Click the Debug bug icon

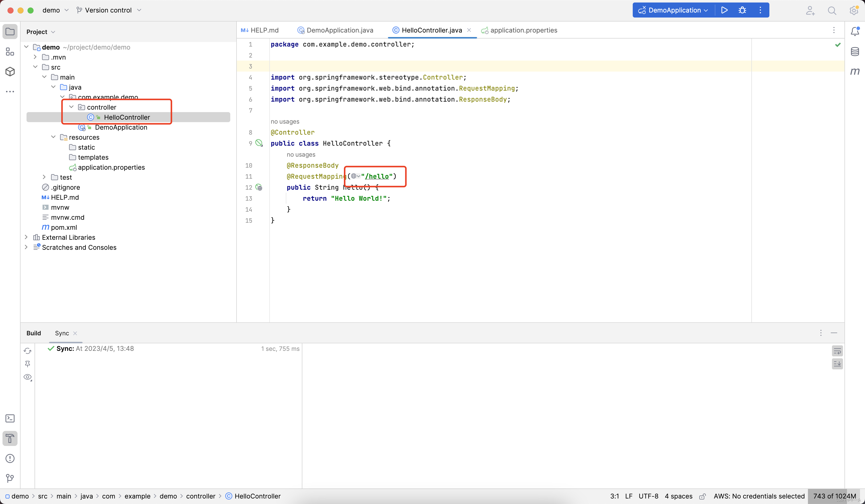click(x=742, y=10)
